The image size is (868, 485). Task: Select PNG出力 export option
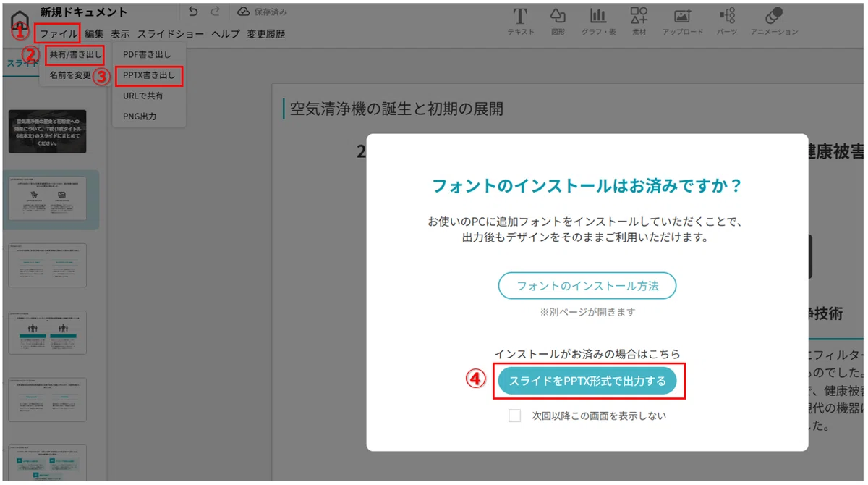pyautogui.click(x=140, y=116)
